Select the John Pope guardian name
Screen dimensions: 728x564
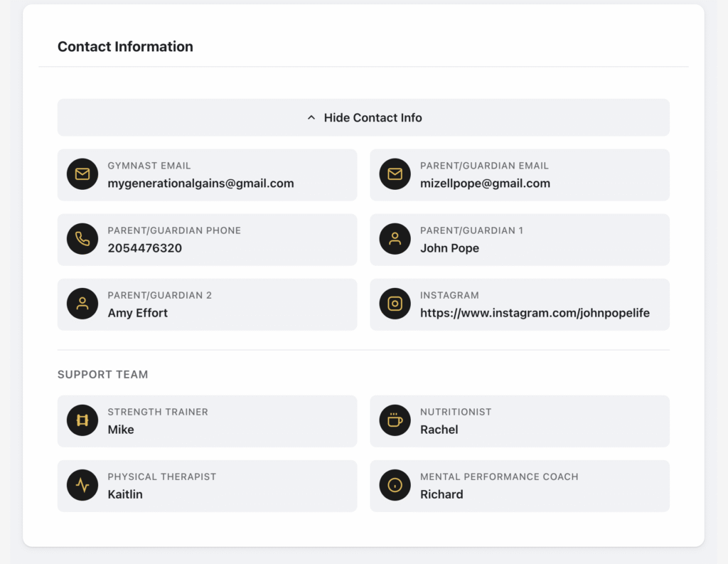449,248
